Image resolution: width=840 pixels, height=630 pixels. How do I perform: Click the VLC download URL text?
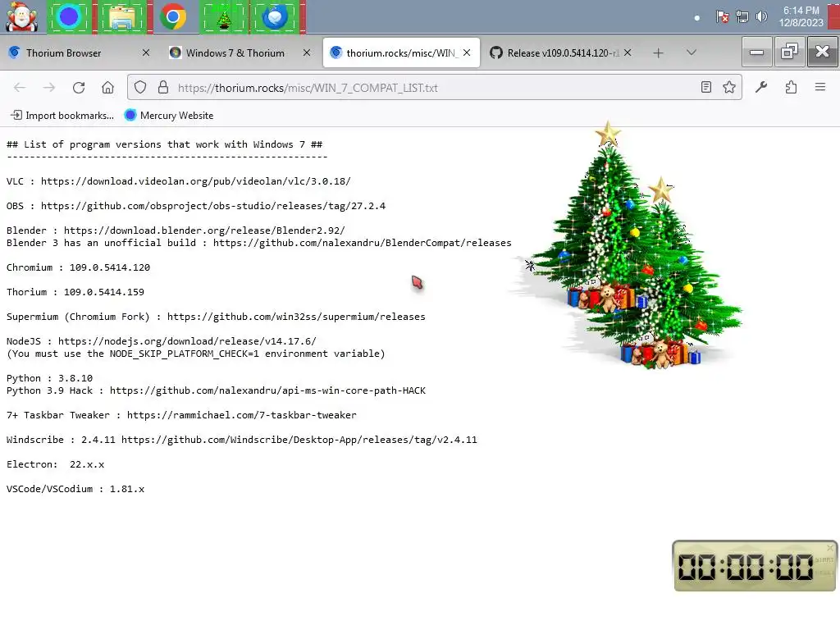(x=195, y=181)
